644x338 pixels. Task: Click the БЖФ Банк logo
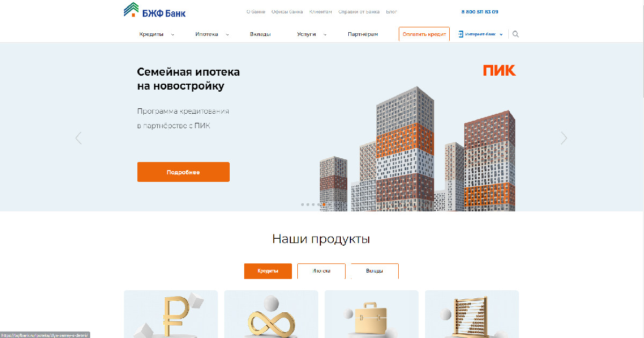[155, 11]
